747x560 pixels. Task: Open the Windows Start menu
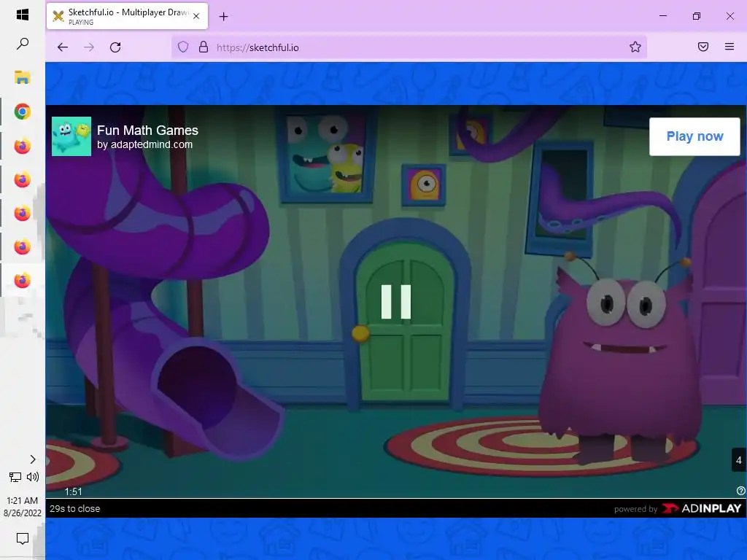(23, 15)
